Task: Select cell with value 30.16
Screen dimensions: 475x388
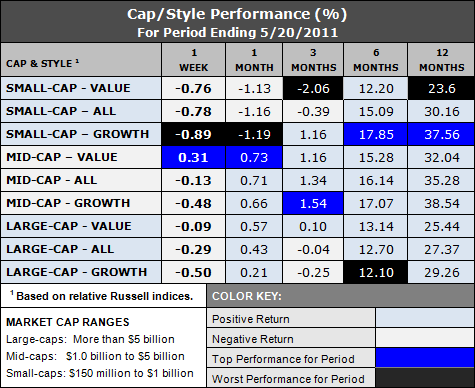Action: point(441,111)
